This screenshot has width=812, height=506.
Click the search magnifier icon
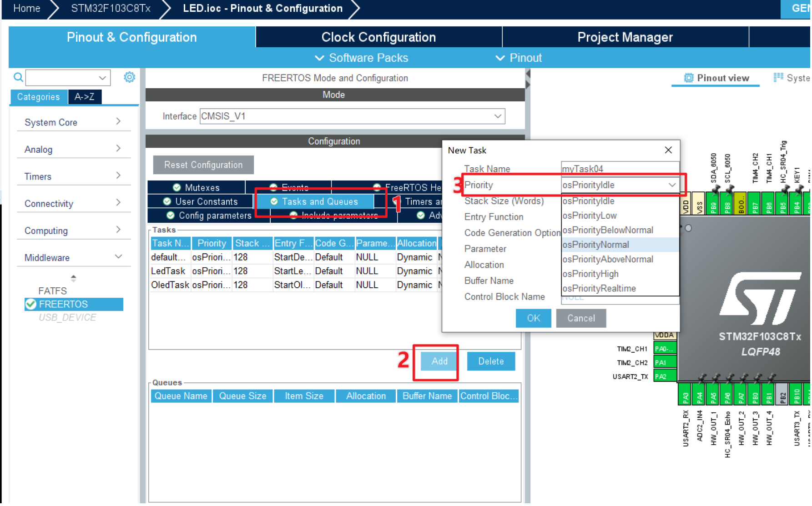pyautogui.click(x=18, y=77)
